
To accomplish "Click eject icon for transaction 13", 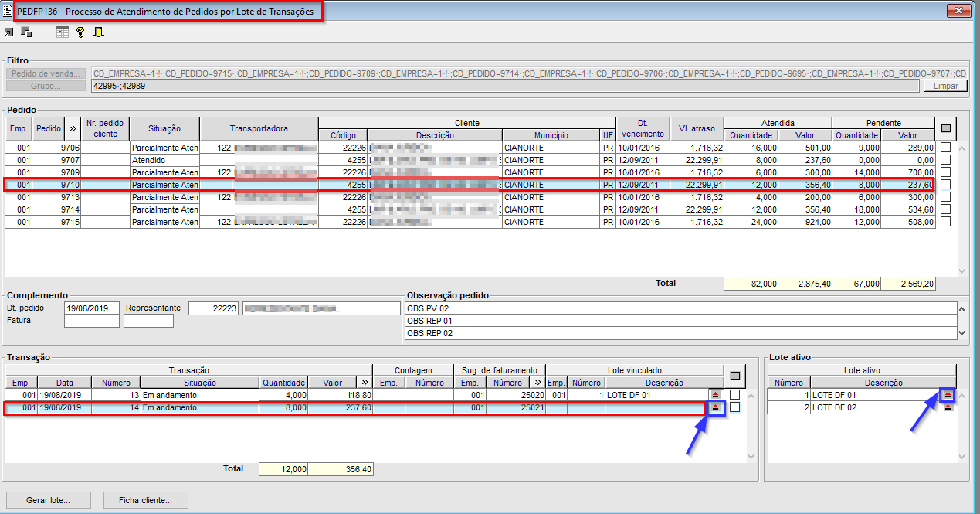I will [715, 395].
